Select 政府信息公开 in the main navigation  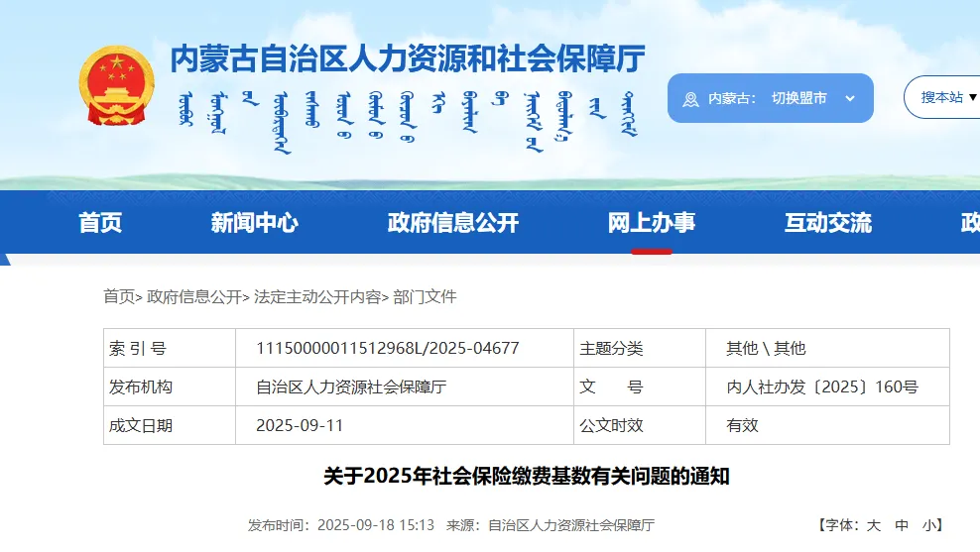point(452,223)
